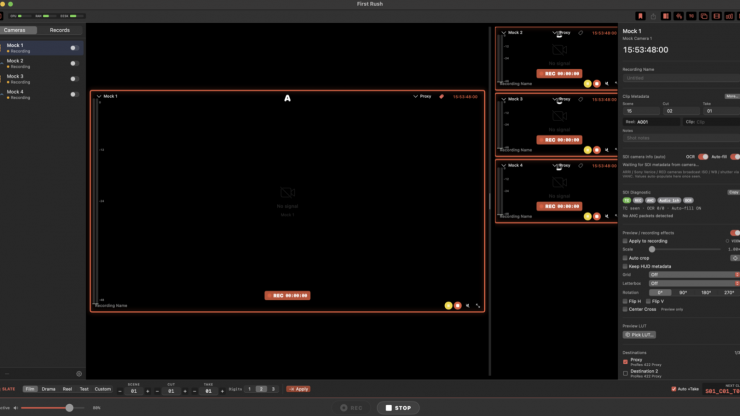Viewport: 740px width, 416px height.
Task: Open Proxy dropdown in Mock 1 viewer
Action: pyautogui.click(x=422, y=96)
